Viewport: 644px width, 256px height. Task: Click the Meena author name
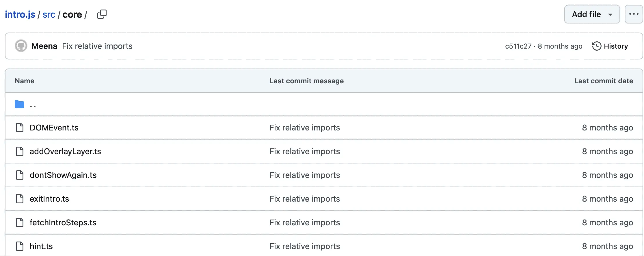click(44, 46)
